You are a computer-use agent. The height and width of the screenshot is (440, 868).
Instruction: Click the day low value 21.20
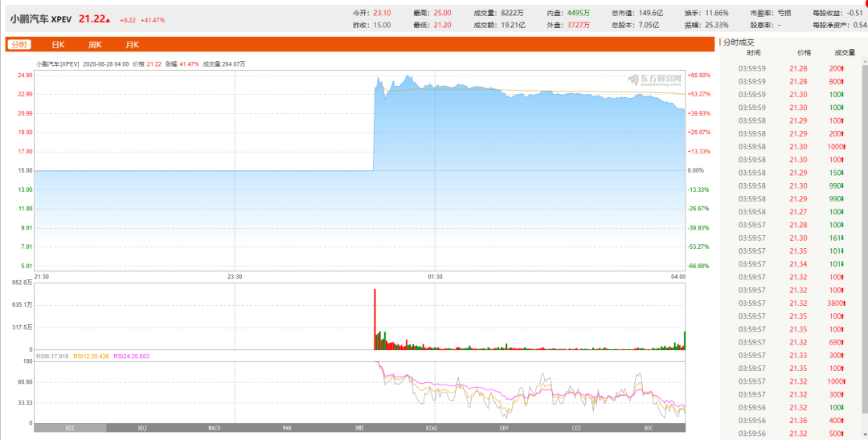pos(442,25)
